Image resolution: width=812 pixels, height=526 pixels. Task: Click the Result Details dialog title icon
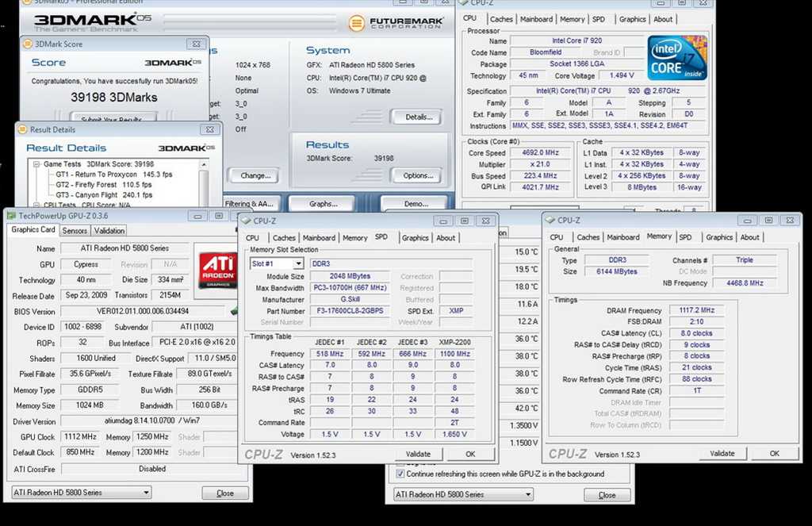22,129
